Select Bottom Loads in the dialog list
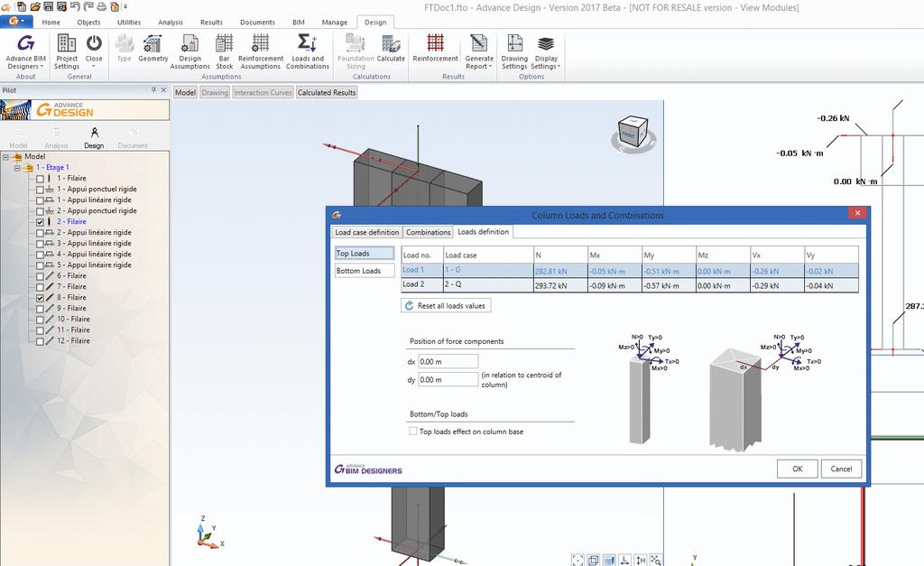The image size is (924, 566). (365, 271)
